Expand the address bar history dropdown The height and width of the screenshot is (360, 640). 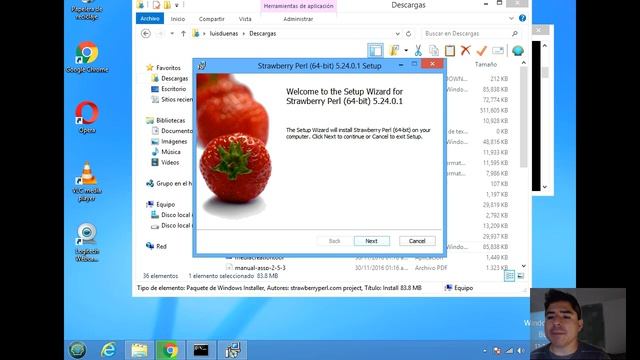click(x=397, y=33)
